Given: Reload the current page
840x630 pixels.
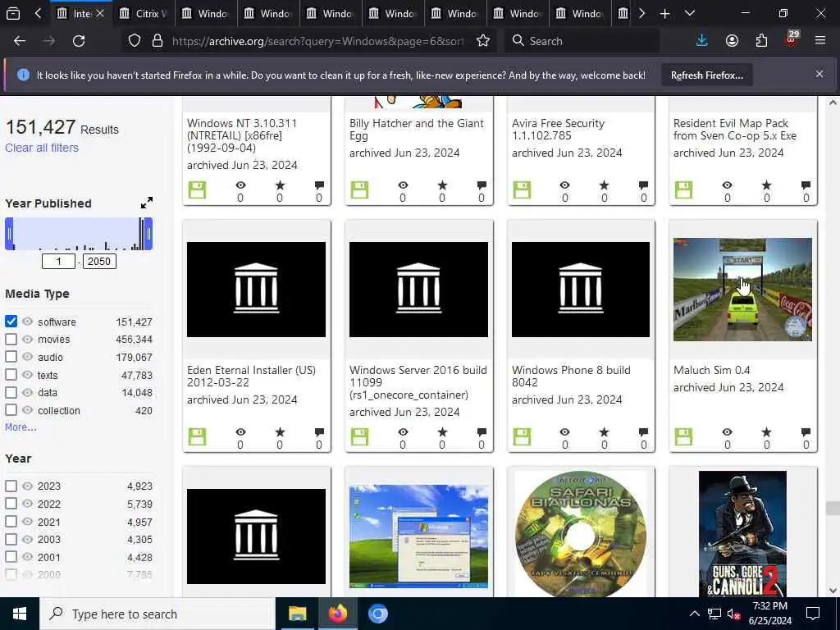Looking at the screenshot, I should (x=79, y=41).
